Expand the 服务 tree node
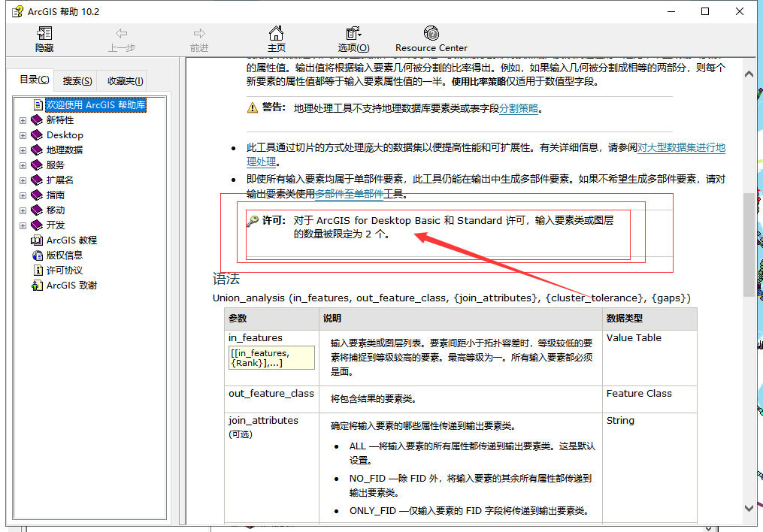Viewport: 763px width, 532px height. point(23,165)
